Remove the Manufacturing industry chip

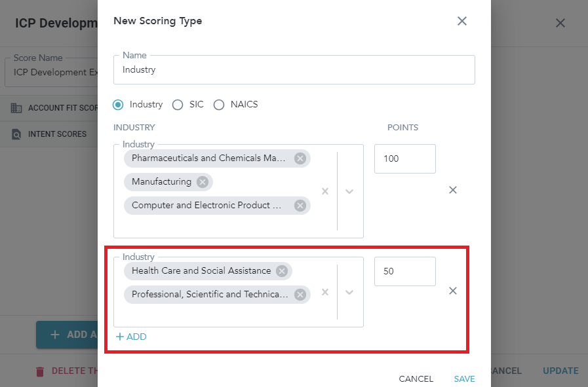[x=202, y=182]
